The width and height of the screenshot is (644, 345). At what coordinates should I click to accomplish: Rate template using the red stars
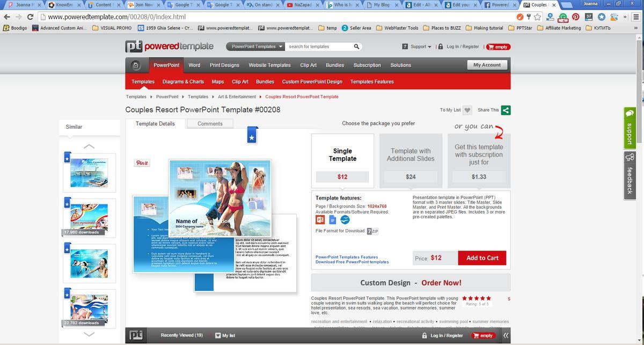pyautogui.click(x=476, y=298)
